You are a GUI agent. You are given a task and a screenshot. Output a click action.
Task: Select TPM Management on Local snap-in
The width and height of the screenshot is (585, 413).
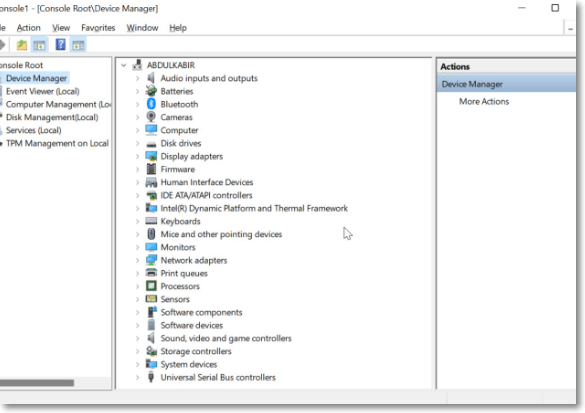(x=57, y=143)
